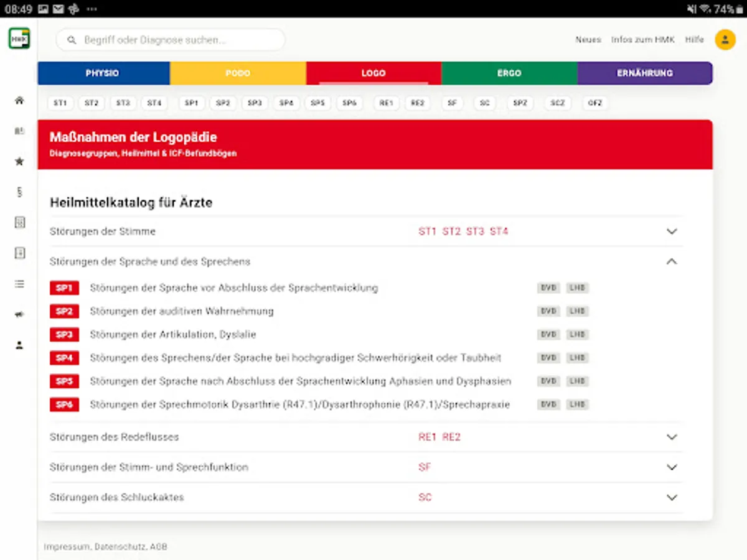
Task: Click the megaphone news icon in the sidebar
Action: tap(19, 315)
